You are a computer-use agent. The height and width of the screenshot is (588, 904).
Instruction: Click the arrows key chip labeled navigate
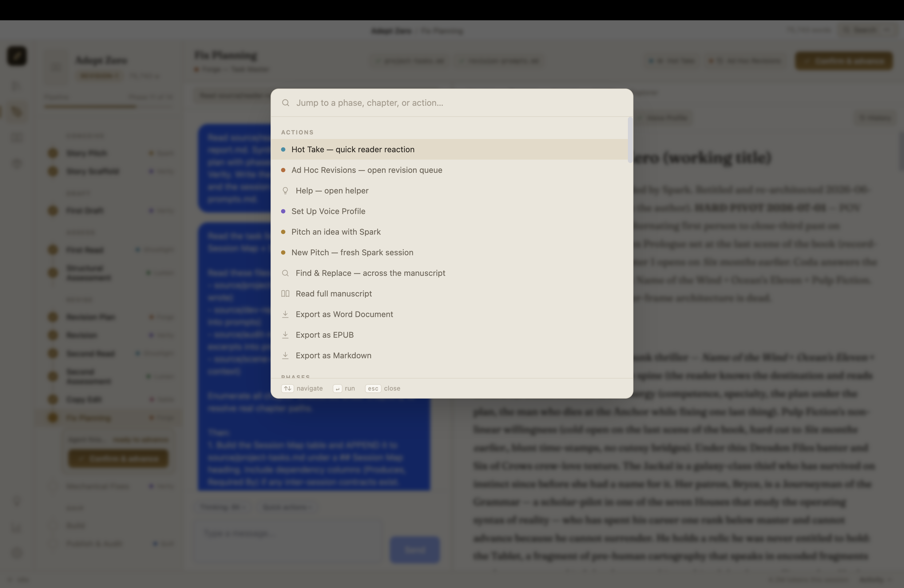click(x=287, y=388)
